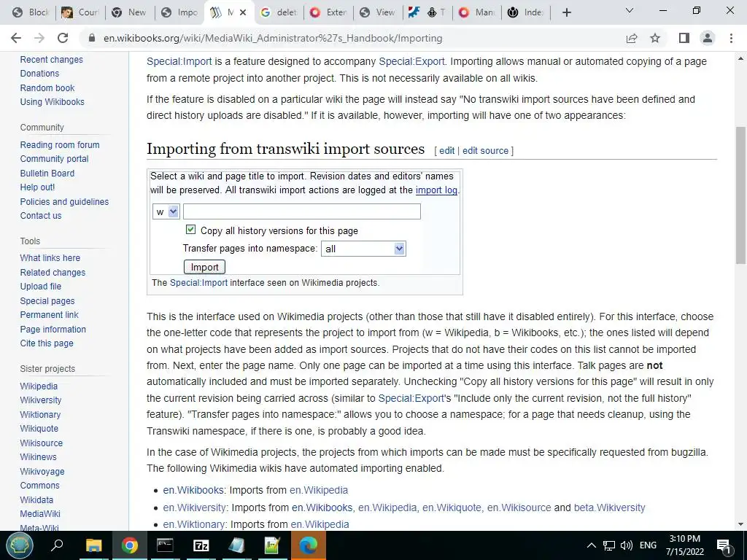Switch to the Google 'delet' tab
Screen dimensions: 747x560
[x=279, y=12]
